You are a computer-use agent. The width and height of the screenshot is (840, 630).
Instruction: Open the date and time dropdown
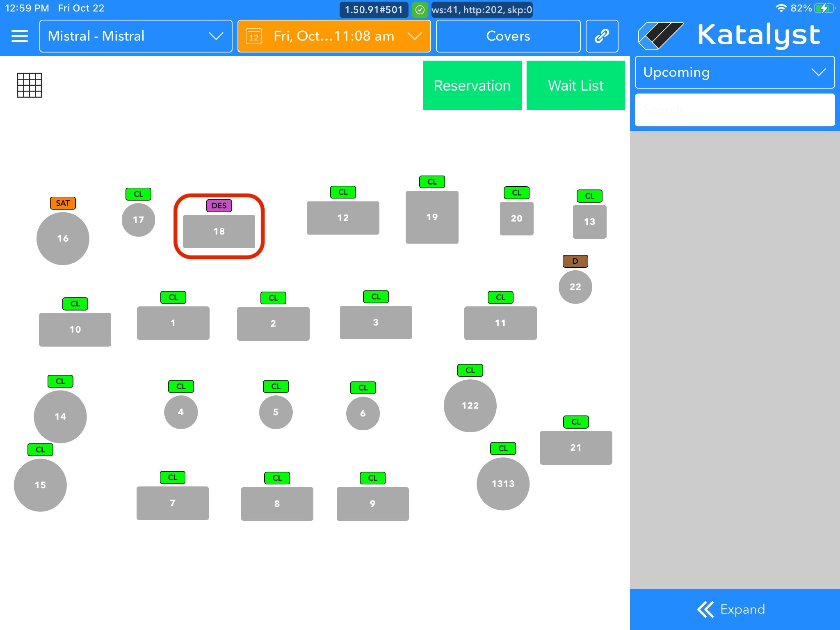(x=334, y=36)
